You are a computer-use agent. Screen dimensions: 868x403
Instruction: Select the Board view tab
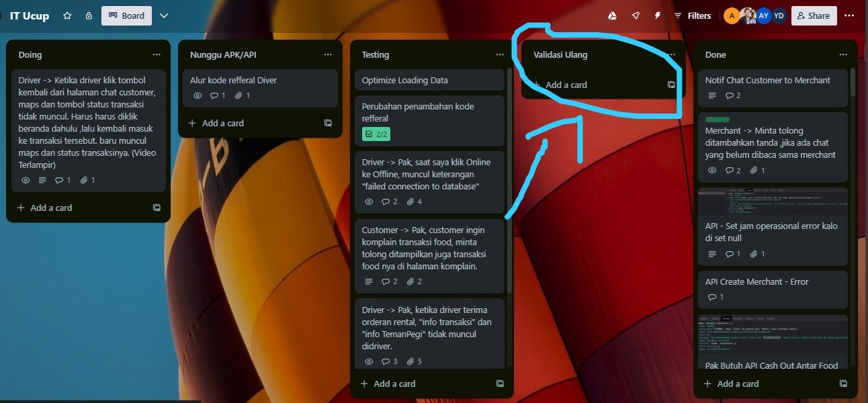coord(126,15)
